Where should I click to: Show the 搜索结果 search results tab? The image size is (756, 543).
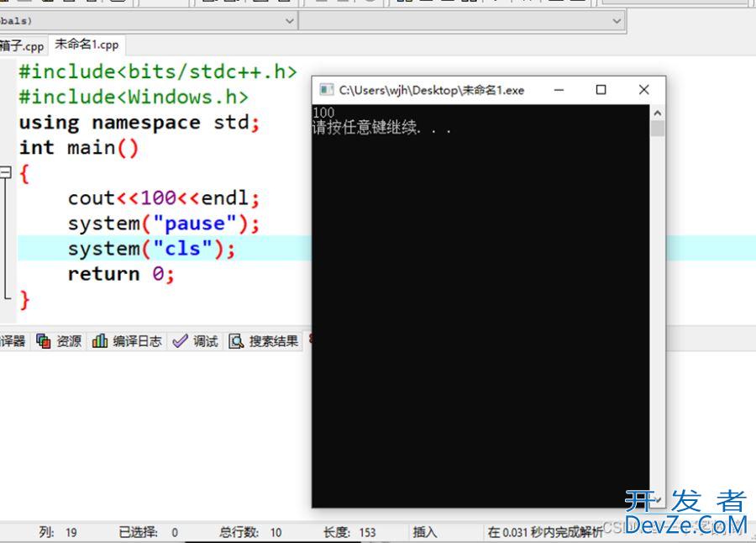pos(264,341)
